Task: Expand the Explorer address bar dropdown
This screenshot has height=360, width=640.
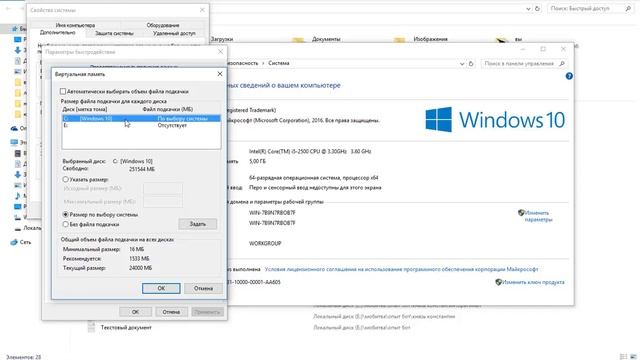Action: pyautogui.click(x=528, y=9)
